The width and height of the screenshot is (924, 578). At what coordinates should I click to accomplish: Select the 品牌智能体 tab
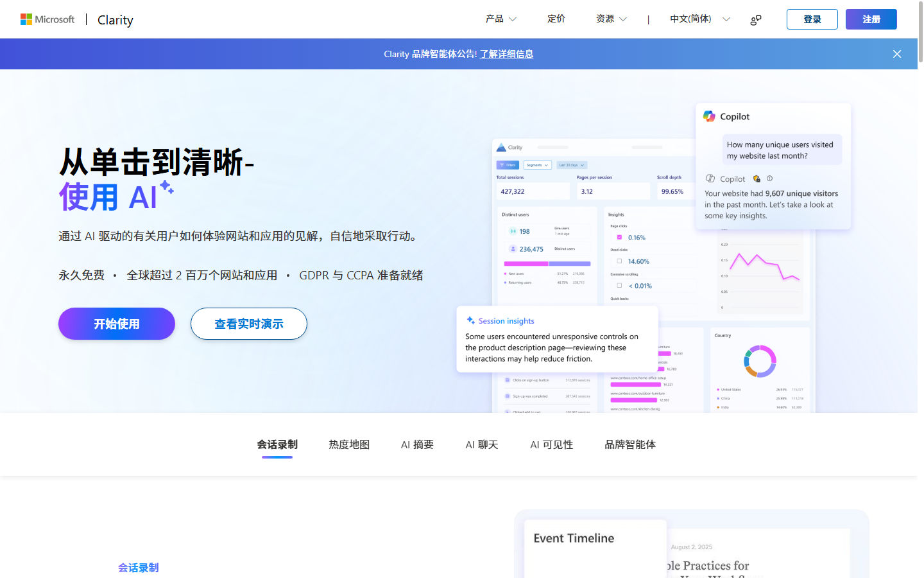pyautogui.click(x=630, y=444)
